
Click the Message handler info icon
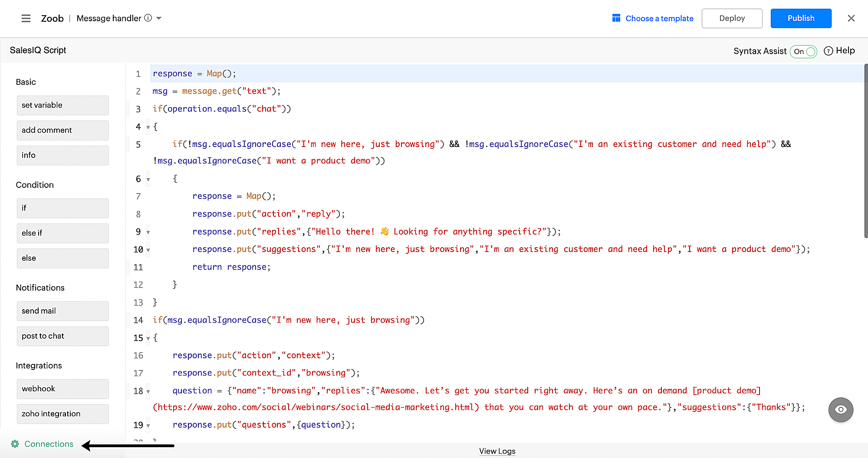point(148,18)
